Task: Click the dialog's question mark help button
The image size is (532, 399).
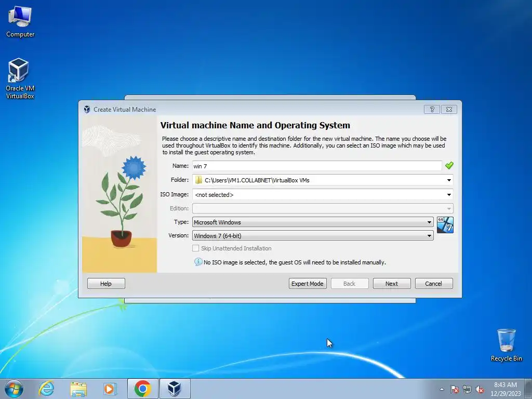Action: pyautogui.click(x=432, y=109)
